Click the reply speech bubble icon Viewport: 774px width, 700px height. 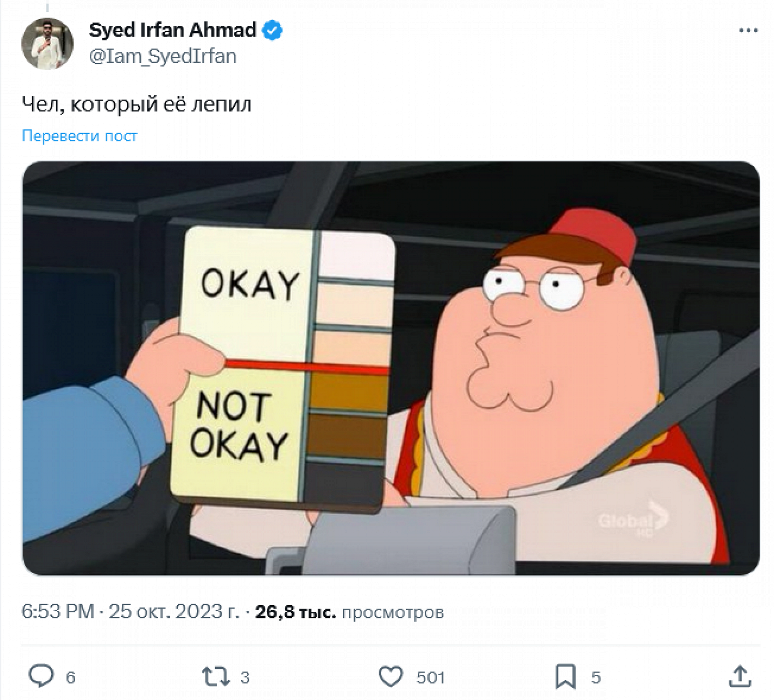click(x=41, y=676)
